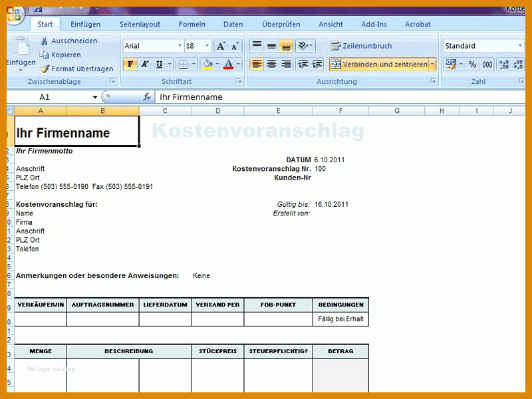Align text to bottom of cell
Image resolution: width=532 pixels, height=399 pixels.
coord(286,45)
